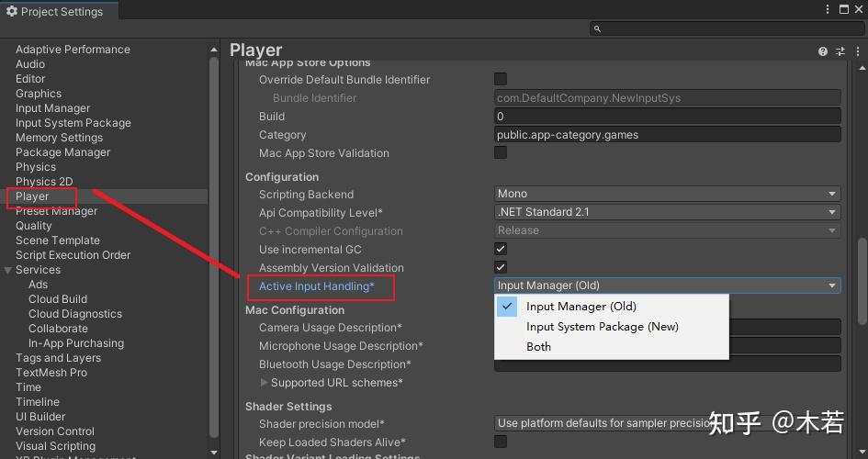The image size is (868, 459).
Task: Select Quality settings category
Action: pyautogui.click(x=33, y=226)
